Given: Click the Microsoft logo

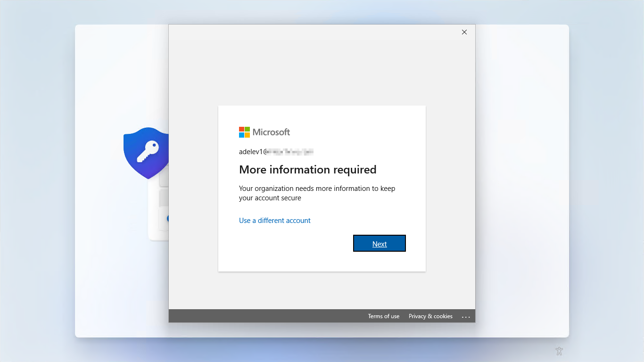Looking at the screenshot, I should click(x=264, y=132).
